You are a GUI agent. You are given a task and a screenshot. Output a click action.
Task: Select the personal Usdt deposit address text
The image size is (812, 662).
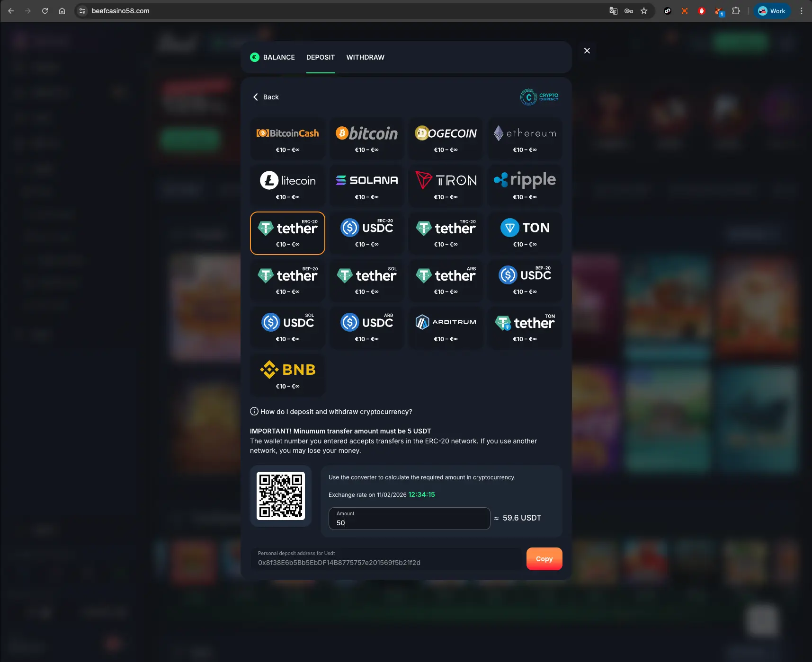(339, 563)
